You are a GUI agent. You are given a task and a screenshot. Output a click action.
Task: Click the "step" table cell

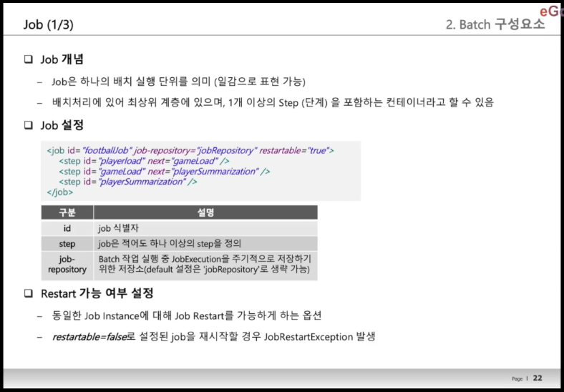point(67,244)
